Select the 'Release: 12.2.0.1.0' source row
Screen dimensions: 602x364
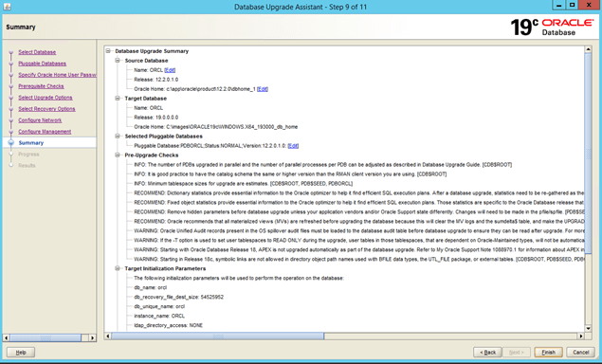155,80
